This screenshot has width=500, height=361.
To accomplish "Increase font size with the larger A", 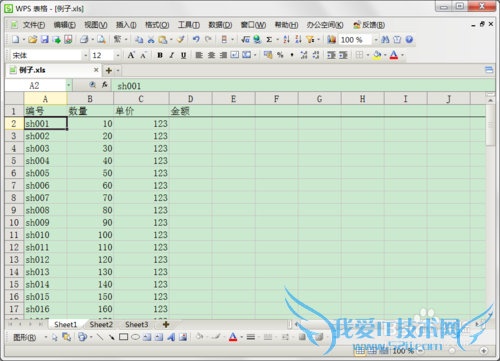I will point(131,55).
